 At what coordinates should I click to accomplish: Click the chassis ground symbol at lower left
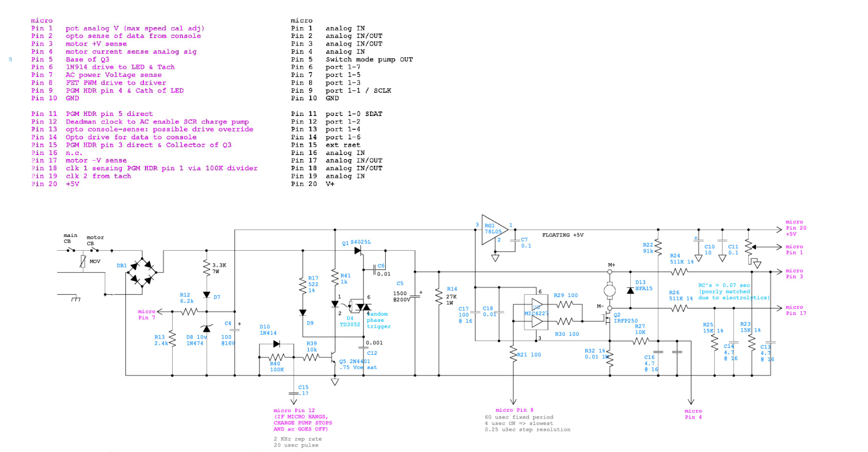coord(75,299)
